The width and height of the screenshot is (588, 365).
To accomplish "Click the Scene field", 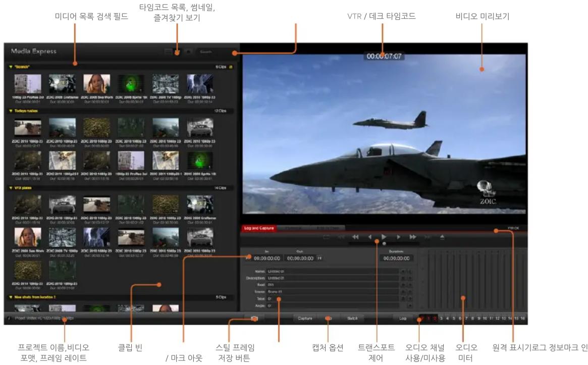I will [x=332, y=291].
